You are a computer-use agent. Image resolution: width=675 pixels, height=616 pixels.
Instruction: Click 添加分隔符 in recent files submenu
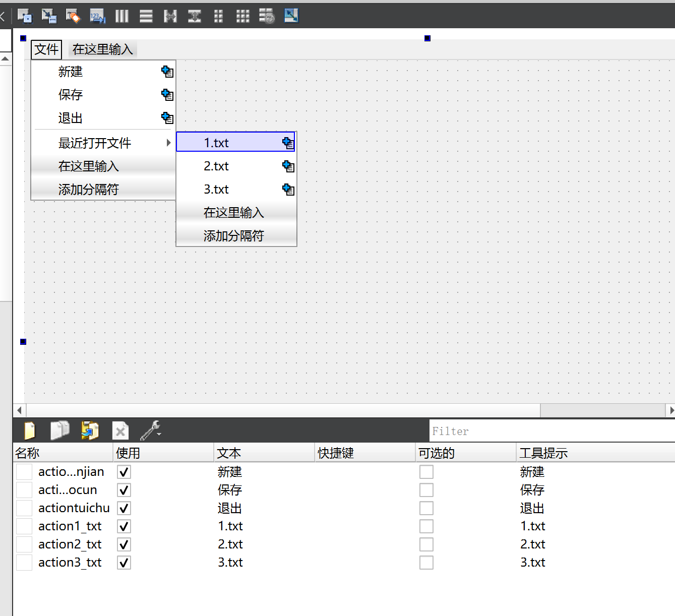click(236, 235)
